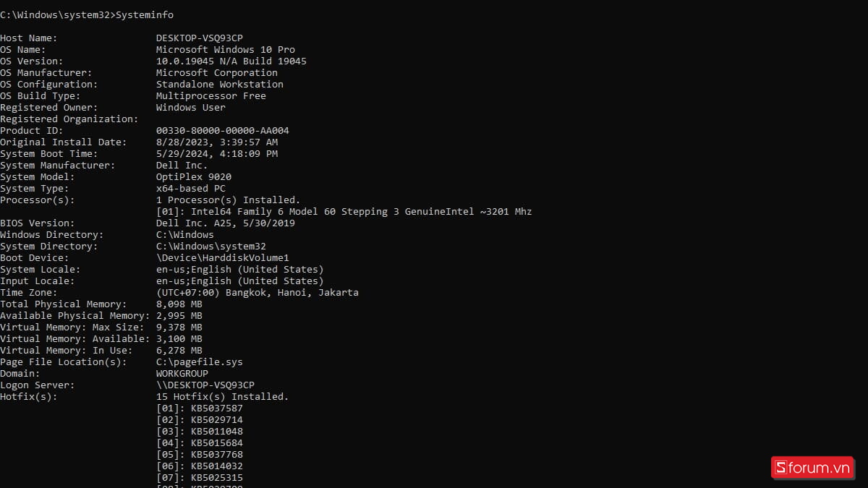
Task: Click the Systeminfo command text
Action: pos(145,15)
